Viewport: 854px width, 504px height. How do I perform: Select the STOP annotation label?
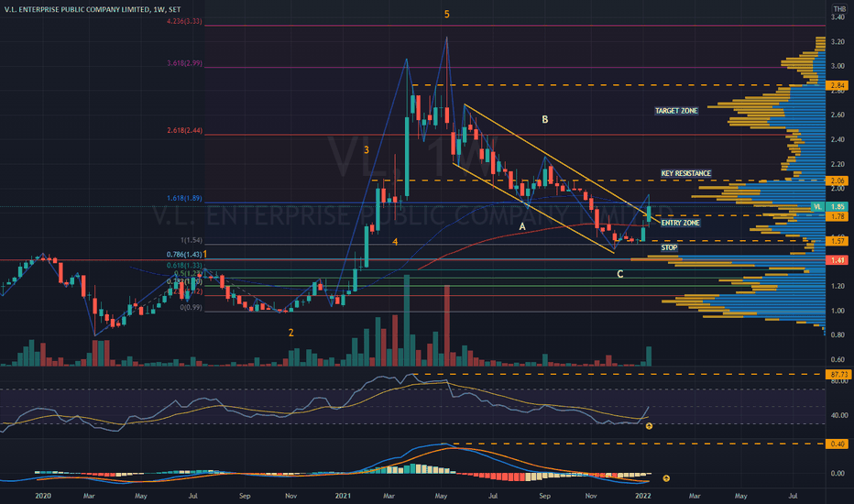click(x=669, y=247)
